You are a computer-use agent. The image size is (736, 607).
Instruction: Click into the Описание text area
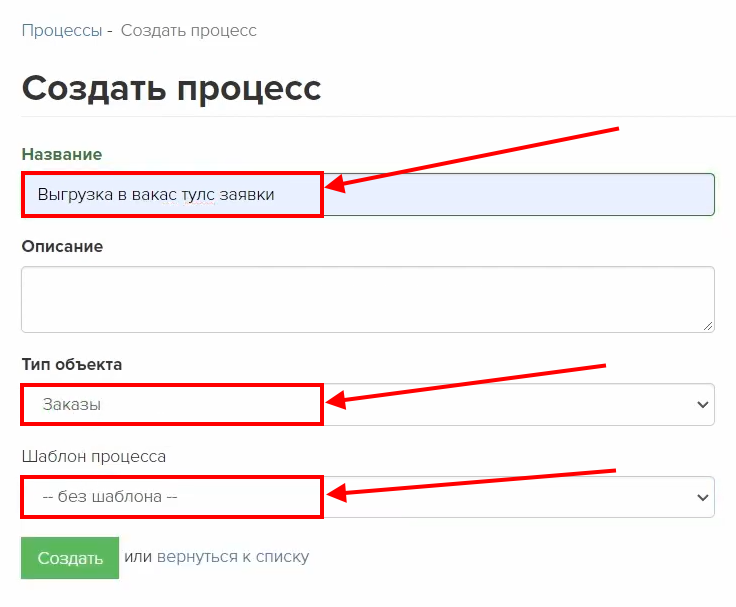pos(367,298)
